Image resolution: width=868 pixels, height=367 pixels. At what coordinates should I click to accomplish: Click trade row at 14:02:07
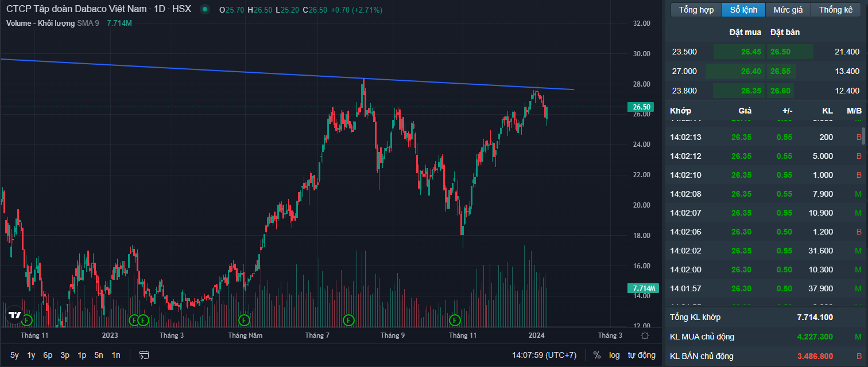(x=766, y=213)
